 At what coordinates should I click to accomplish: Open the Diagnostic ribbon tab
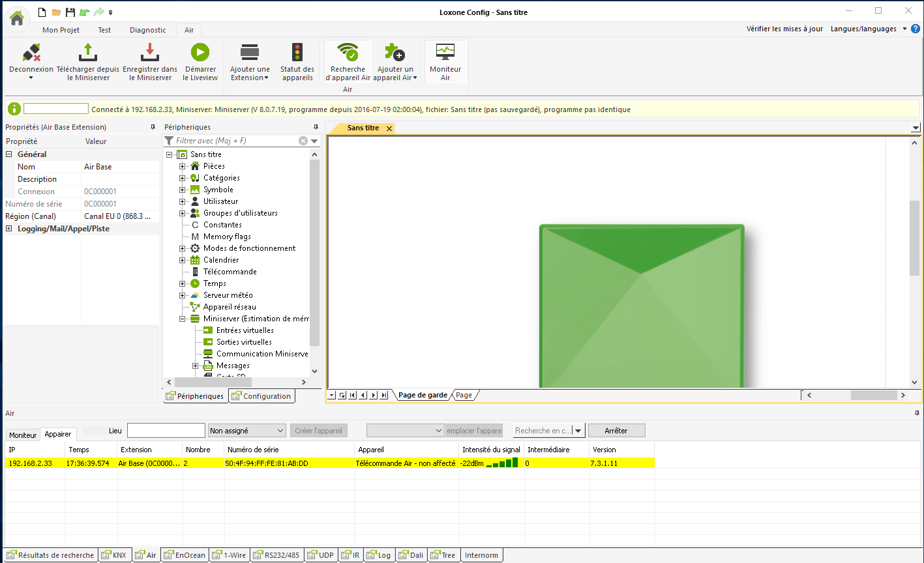coord(148,30)
